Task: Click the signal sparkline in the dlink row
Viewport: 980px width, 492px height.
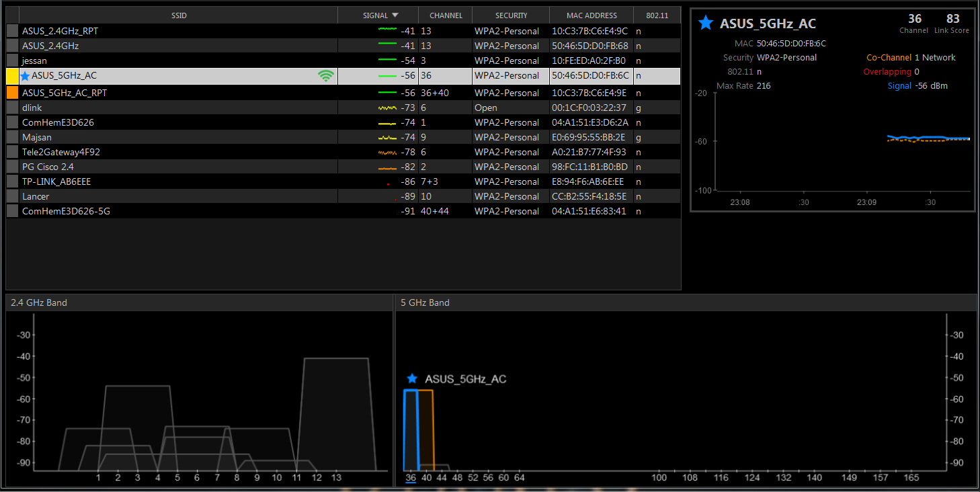Action: [x=388, y=108]
